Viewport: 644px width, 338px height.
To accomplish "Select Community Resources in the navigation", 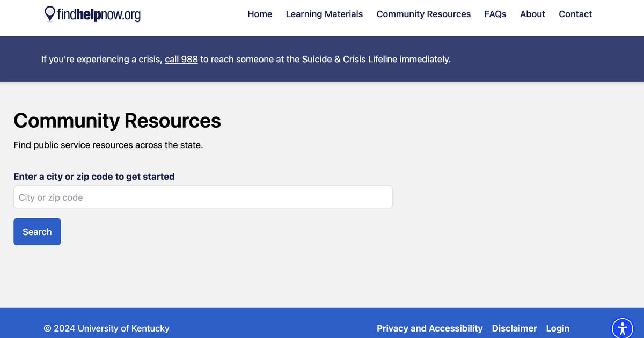I will point(423,14).
